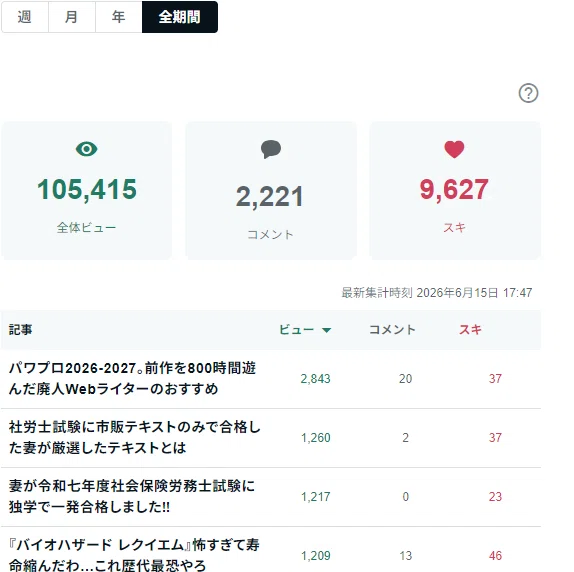Open the バイオハザード レクイエム article
574x572 pixels.
pos(134,556)
